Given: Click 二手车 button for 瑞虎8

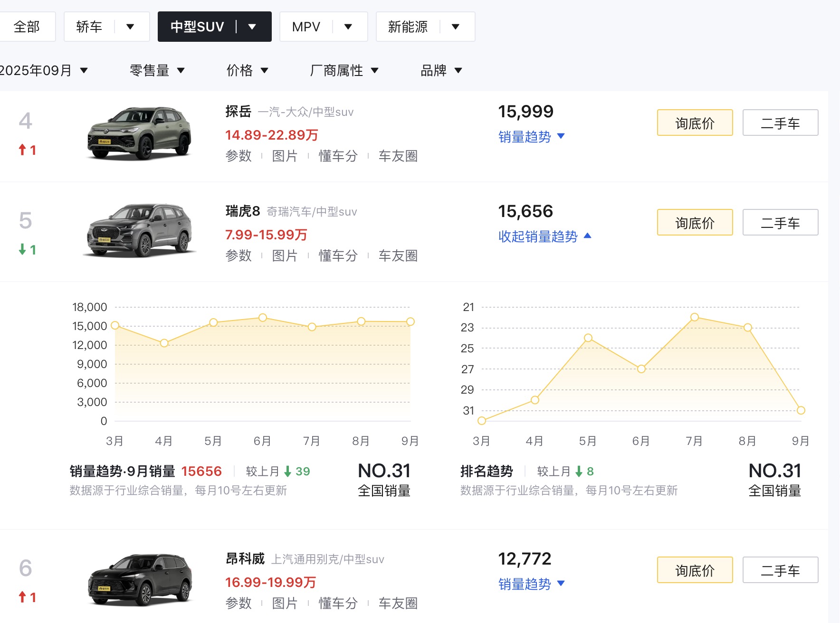Looking at the screenshot, I should pos(780,222).
